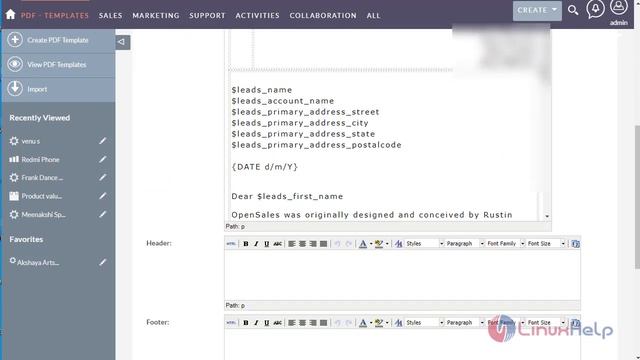The height and width of the screenshot is (360, 640).
Task: Toggle fullscreen icon in Header toolbar
Action: tap(576, 244)
